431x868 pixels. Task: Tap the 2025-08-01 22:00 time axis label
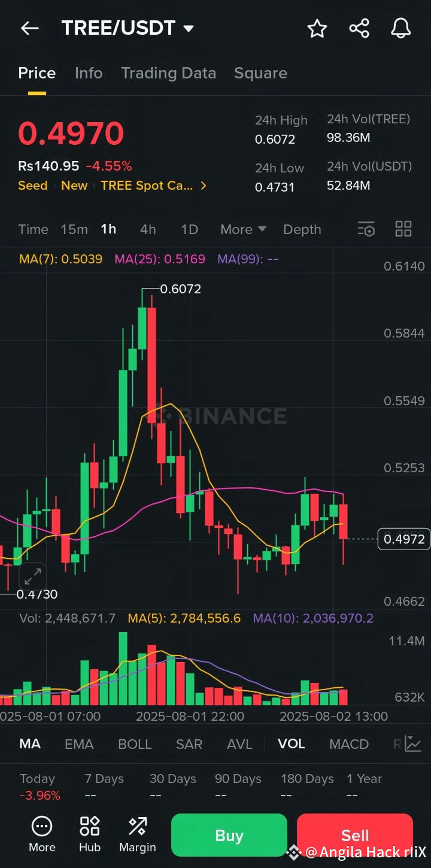(x=190, y=716)
